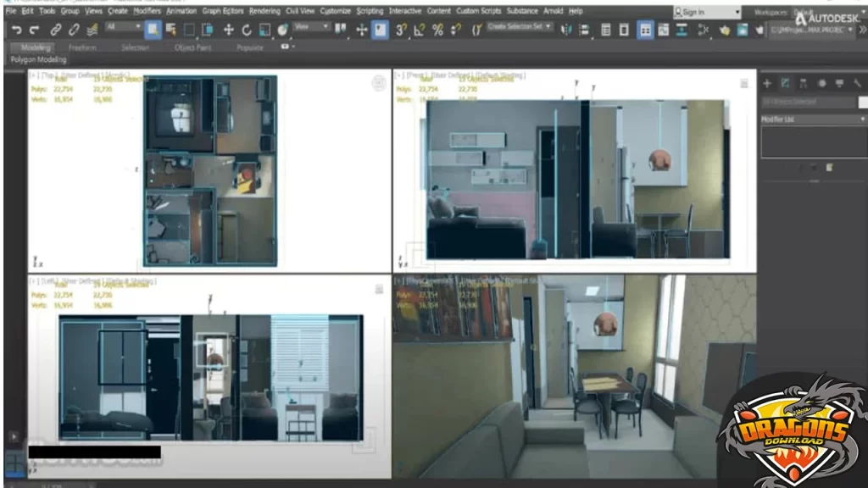Activate the Select and Rotate tool
Screen dimensions: 868x488
[247, 30]
